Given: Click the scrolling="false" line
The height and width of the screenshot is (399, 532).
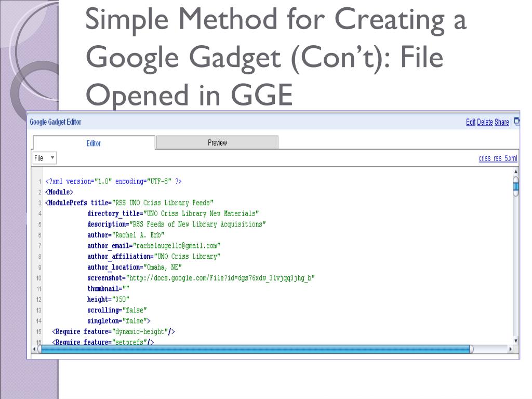Looking at the screenshot, I should tap(117, 310).
